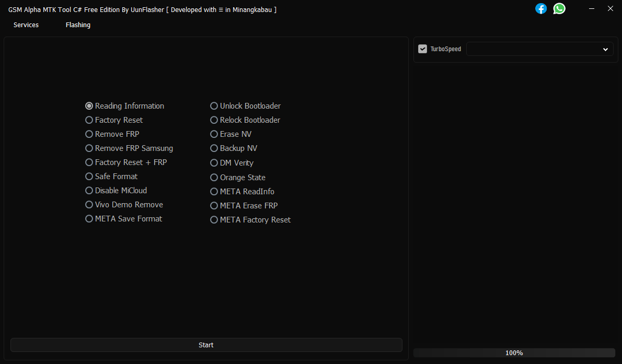This screenshot has width=622, height=364.
Task: Enable the DM Verity option
Action: point(214,163)
